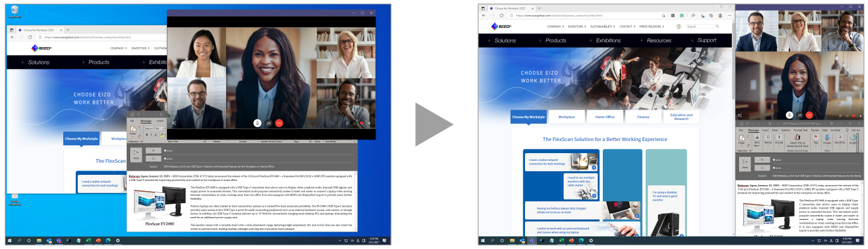
Task: Follow the PRESS RELEASES link in the EIZO header
Action: [652, 27]
